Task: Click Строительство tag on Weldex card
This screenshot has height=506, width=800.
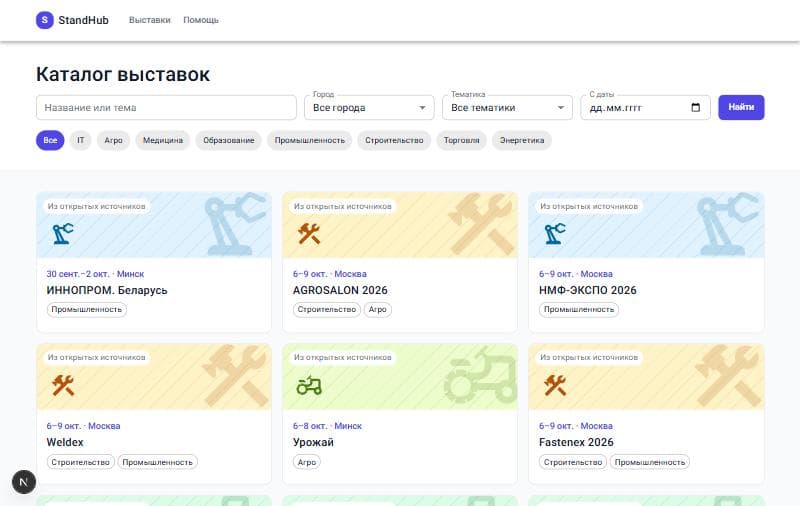Action: (x=81, y=462)
